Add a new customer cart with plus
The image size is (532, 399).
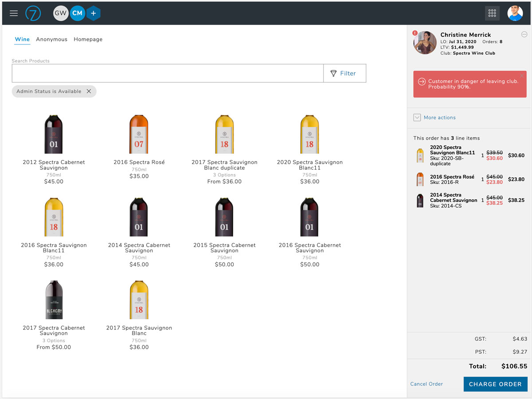(x=93, y=13)
